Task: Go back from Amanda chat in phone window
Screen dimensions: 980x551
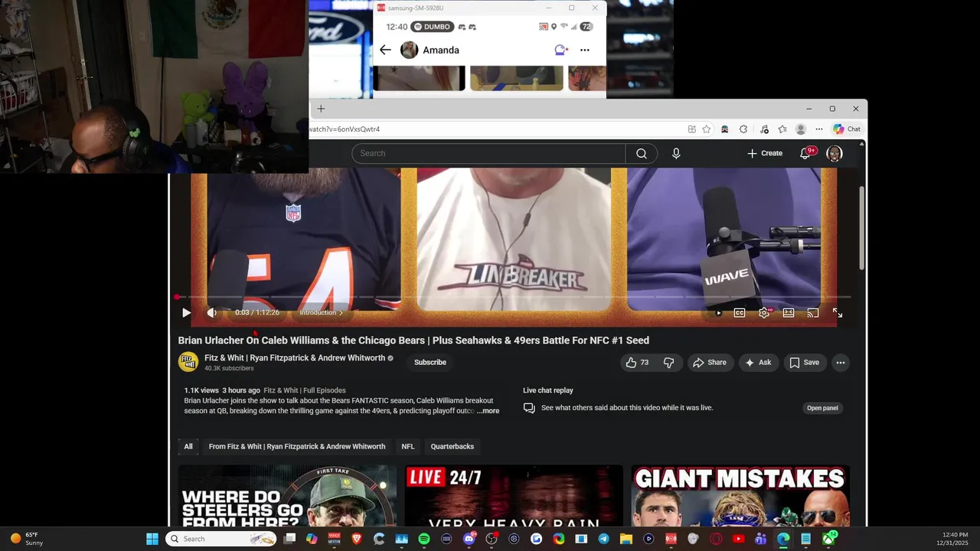Action: click(385, 50)
